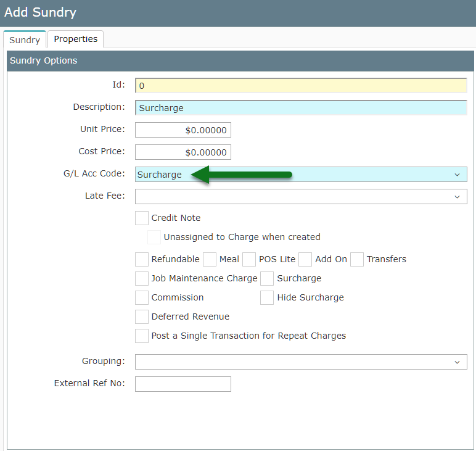Expand the Late Fee dropdown

(301, 196)
